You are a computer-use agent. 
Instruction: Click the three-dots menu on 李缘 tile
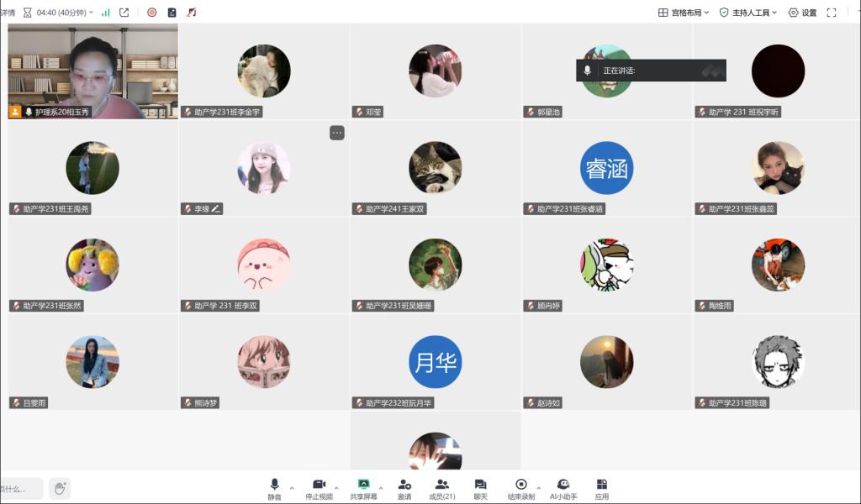[336, 133]
